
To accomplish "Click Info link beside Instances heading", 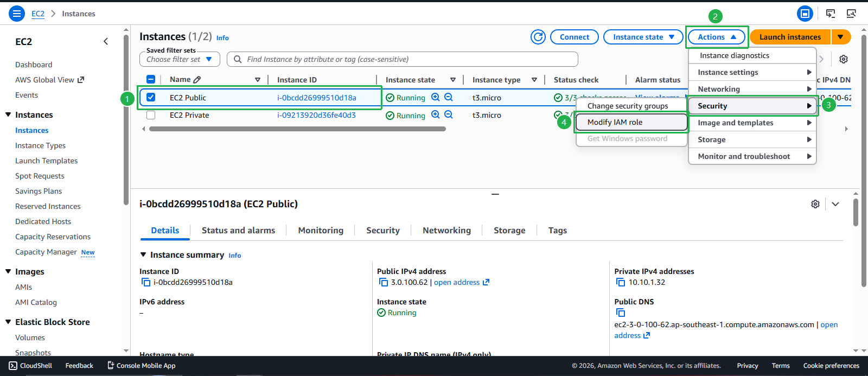I will (222, 38).
